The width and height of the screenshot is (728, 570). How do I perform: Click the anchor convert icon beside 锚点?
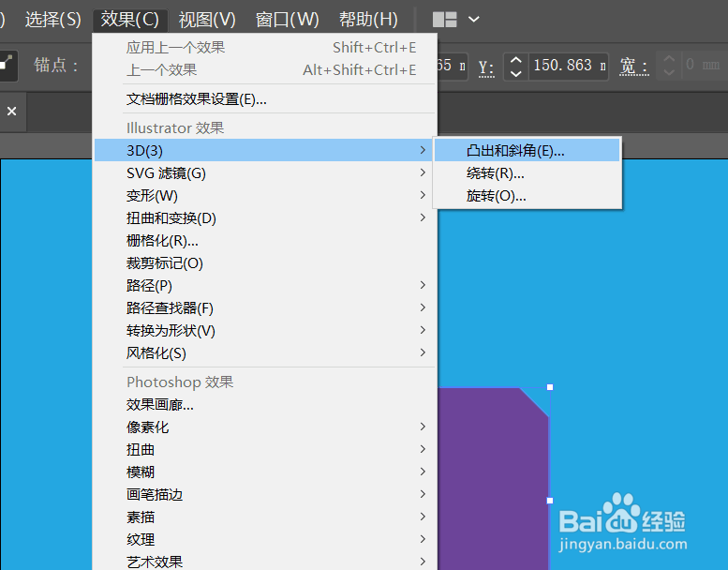point(7,66)
